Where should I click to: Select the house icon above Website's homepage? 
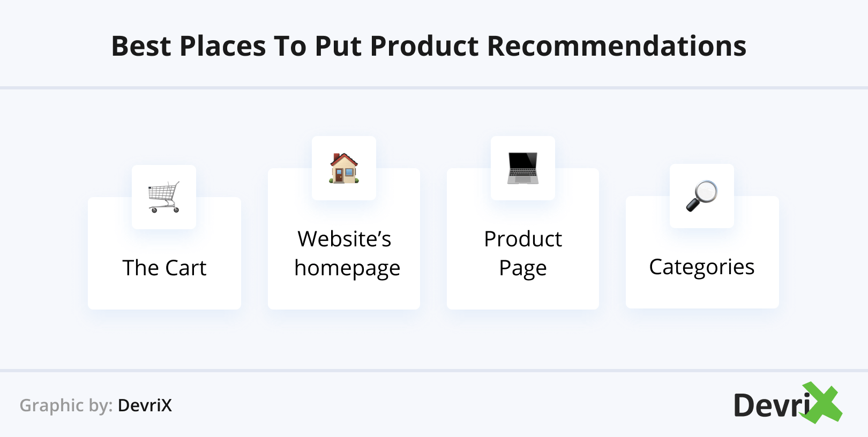344,168
